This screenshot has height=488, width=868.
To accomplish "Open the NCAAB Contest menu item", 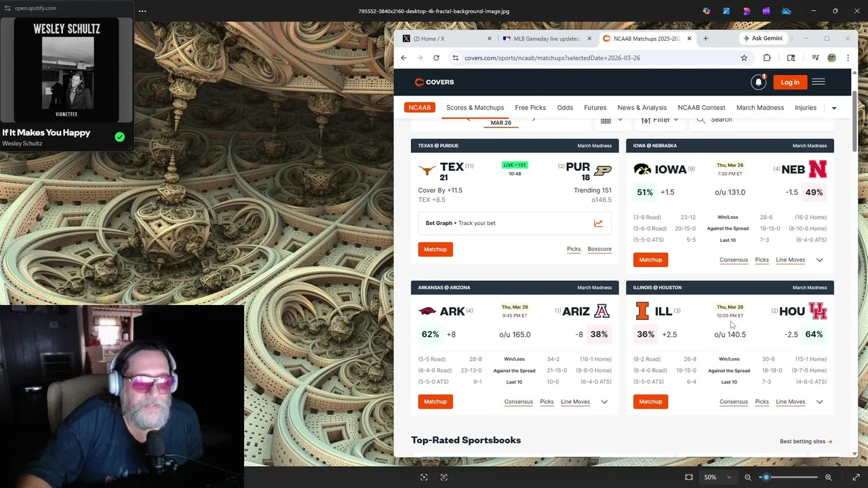I will click(701, 108).
